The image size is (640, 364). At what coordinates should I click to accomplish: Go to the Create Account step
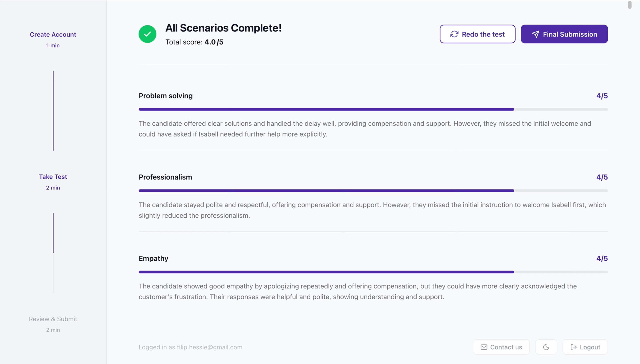(53, 34)
